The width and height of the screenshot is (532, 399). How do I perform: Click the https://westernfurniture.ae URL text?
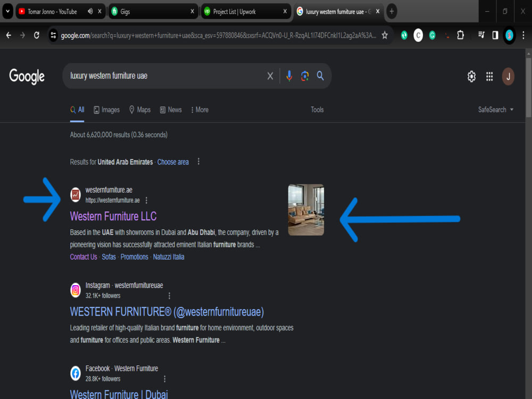(113, 201)
